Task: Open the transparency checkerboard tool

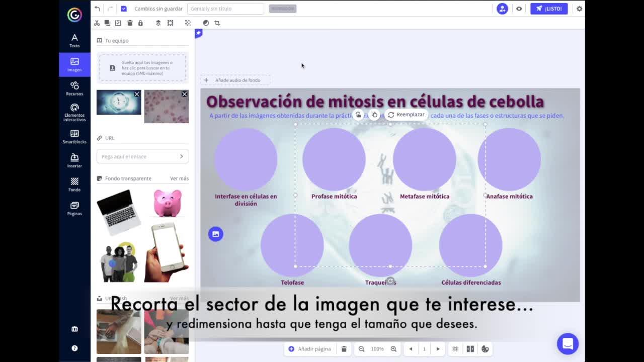Action: pyautogui.click(x=188, y=23)
